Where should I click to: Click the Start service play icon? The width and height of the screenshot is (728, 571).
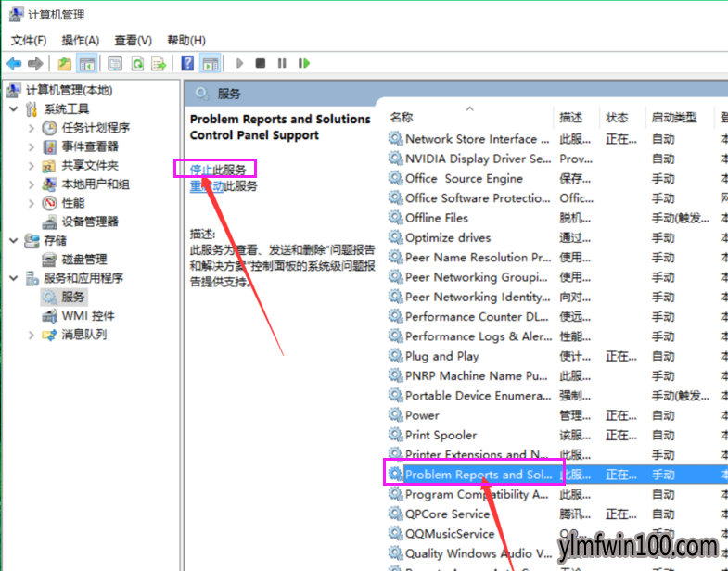click(239, 63)
